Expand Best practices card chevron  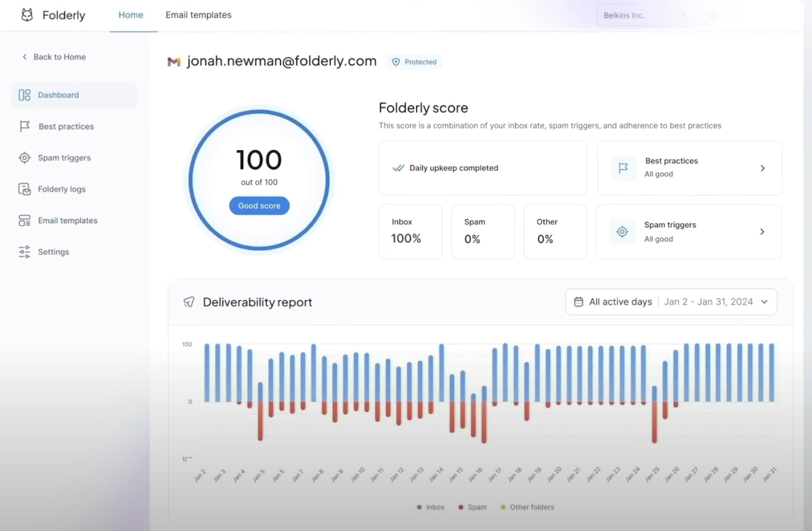point(762,168)
